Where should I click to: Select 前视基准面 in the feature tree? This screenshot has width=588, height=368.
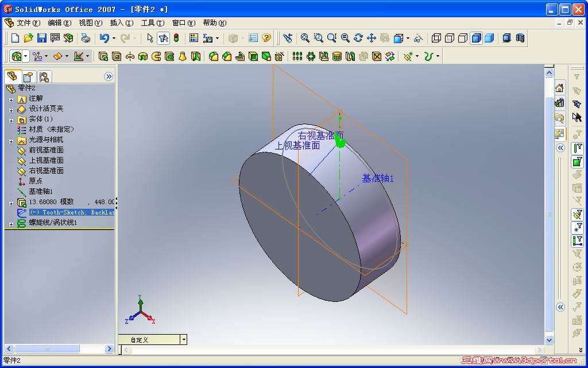(x=46, y=150)
